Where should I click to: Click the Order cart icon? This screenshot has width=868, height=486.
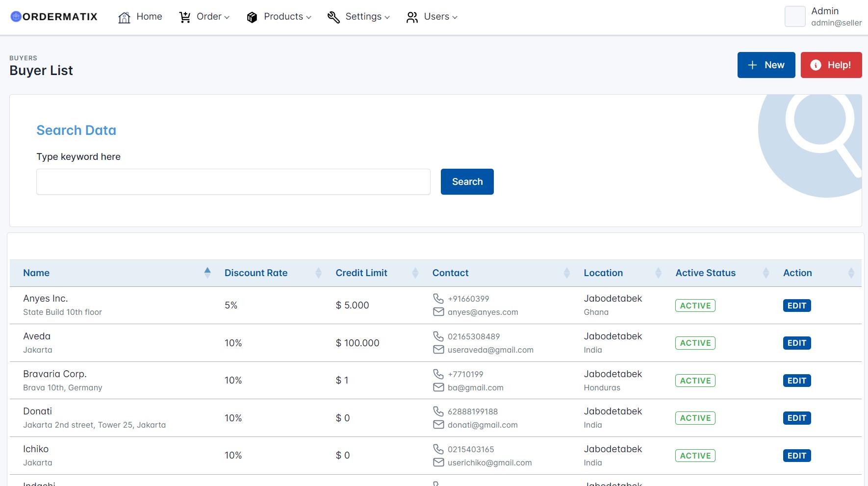click(x=184, y=16)
